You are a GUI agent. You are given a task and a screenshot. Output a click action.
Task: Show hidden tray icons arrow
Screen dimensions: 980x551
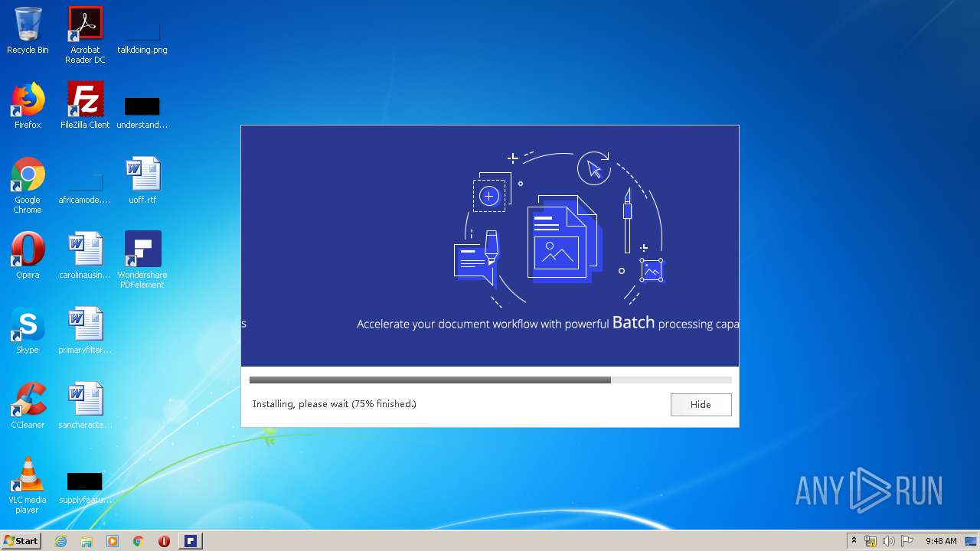coord(854,541)
